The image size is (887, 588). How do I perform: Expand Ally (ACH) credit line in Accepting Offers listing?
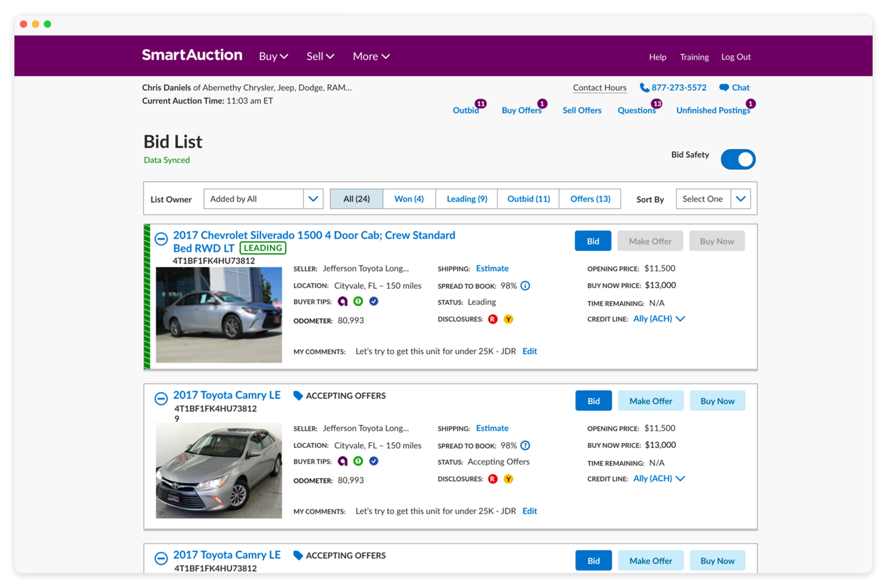pyautogui.click(x=659, y=479)
